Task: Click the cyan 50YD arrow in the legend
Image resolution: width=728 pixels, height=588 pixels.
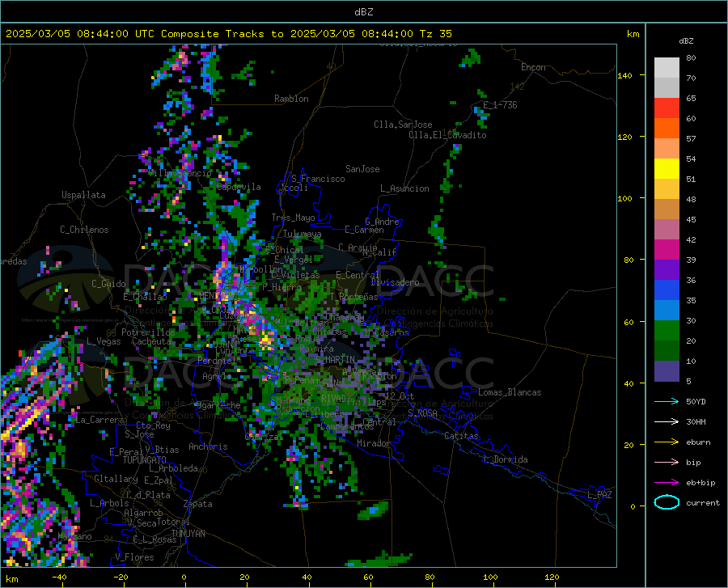Action: pos(667,401)
